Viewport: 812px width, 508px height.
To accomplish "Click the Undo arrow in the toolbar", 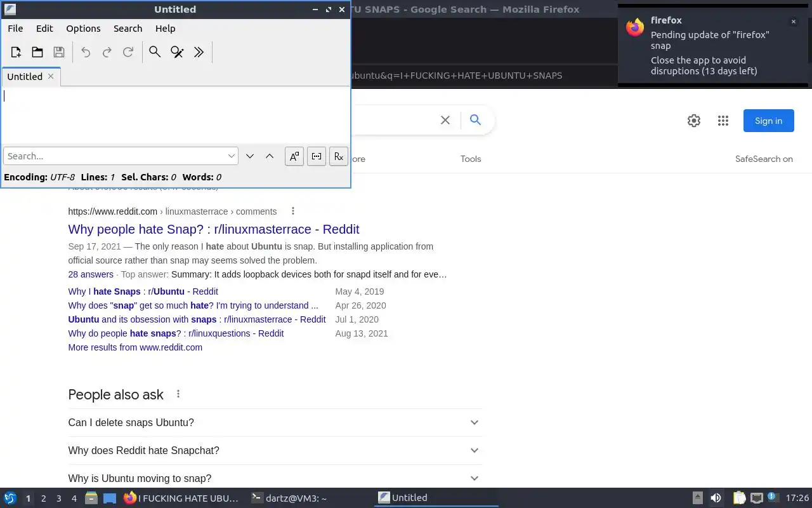I will click(x=86, y=52).
